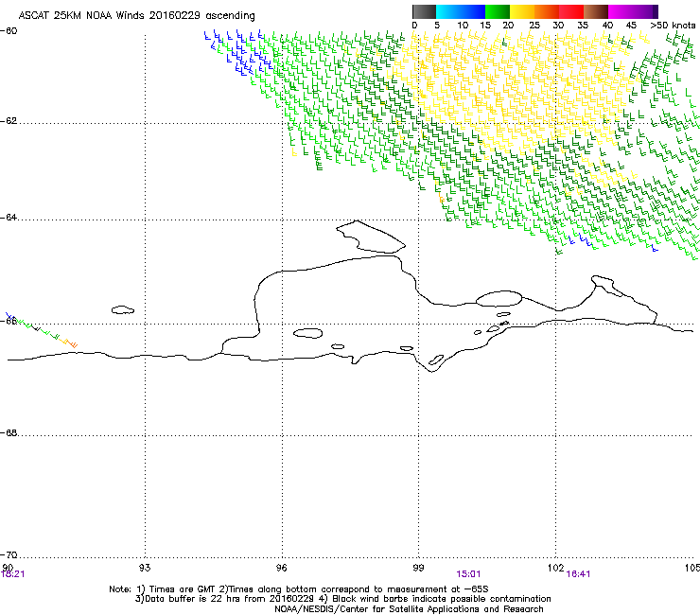700x615 pixels.
Task: Click the 96 longitude axis label
Action: click(x=281, y=568)
